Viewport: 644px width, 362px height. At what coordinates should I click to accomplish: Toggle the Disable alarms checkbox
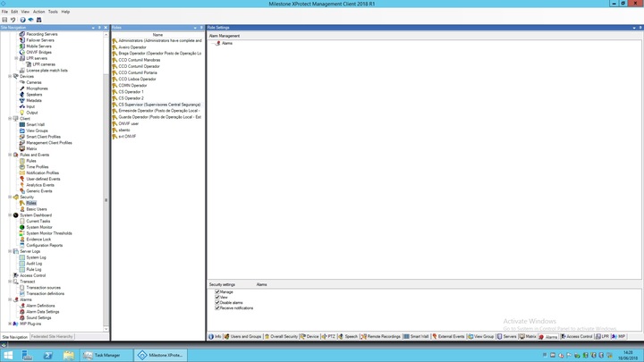point(217,303)
